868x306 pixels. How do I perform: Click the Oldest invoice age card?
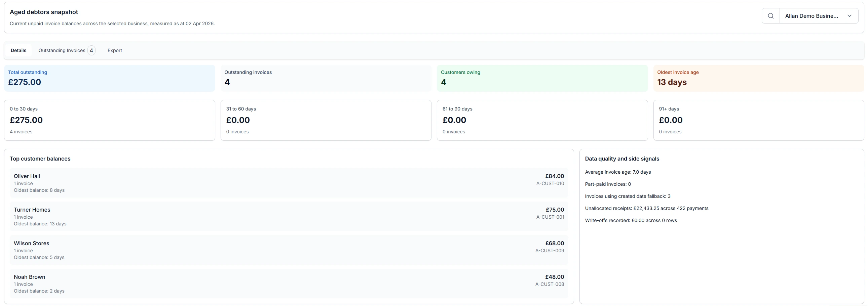(x=758, y=78)
